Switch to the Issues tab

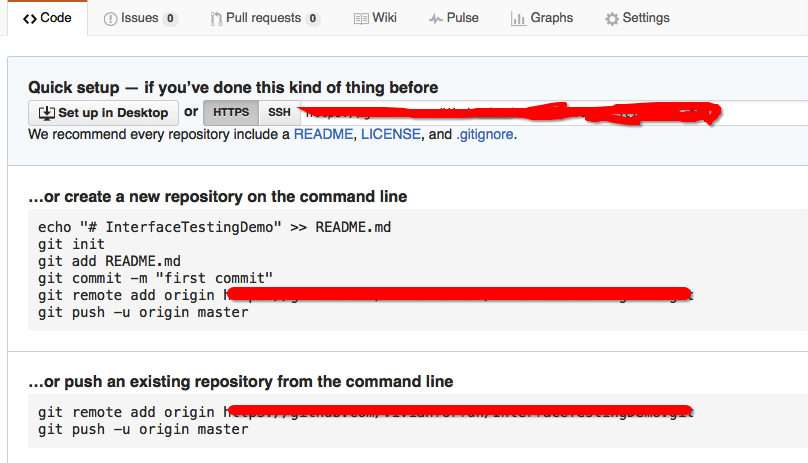[140, 18]
